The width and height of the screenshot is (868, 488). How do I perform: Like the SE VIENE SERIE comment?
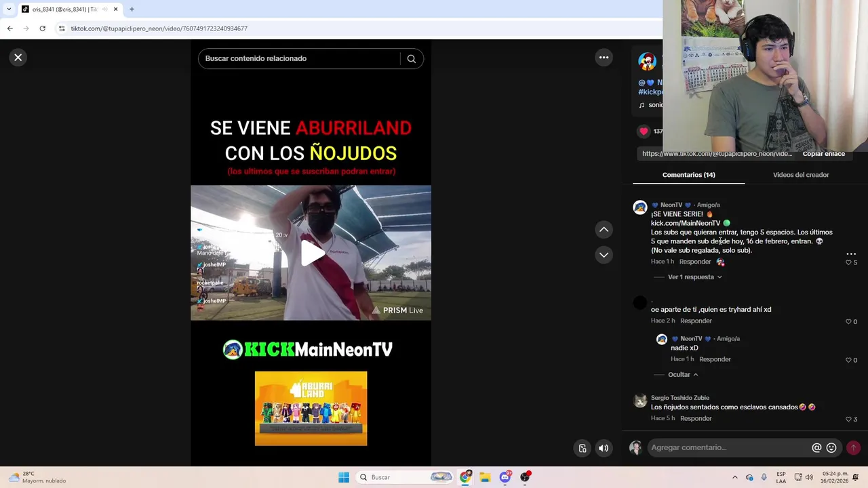848,262
